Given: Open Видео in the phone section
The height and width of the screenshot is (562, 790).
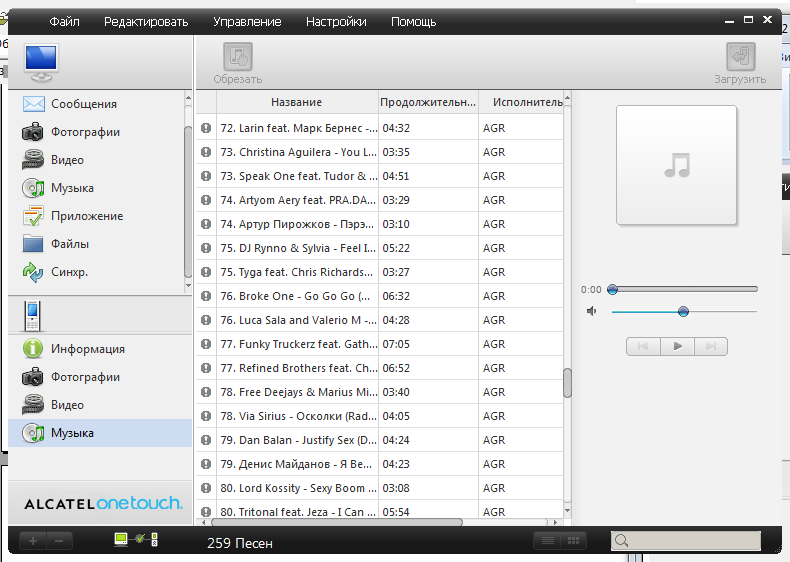Looking at the screenshot, I should tap(67, 405).
